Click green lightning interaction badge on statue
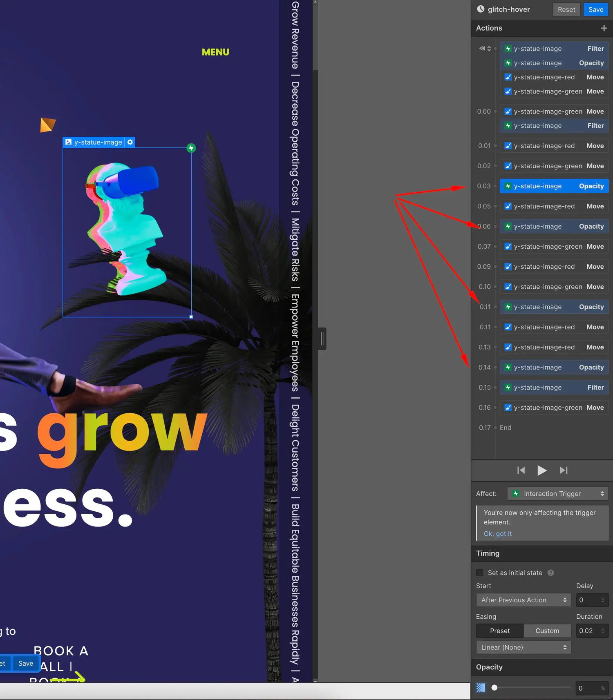 pos(191,148)
